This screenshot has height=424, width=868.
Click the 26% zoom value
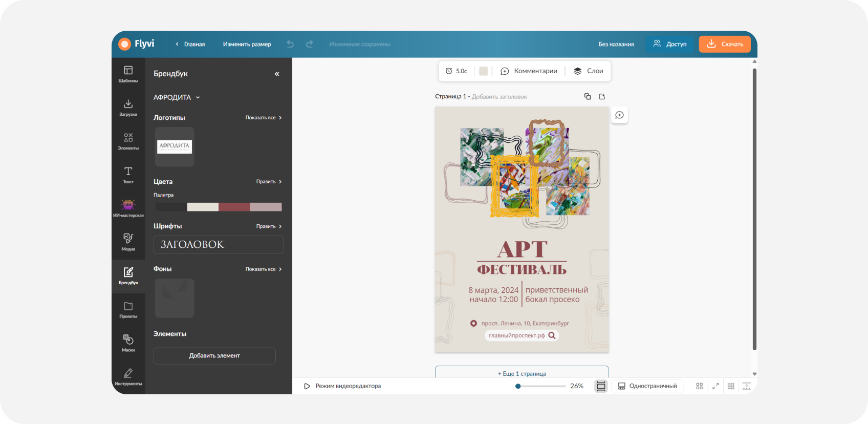[577, 386]
